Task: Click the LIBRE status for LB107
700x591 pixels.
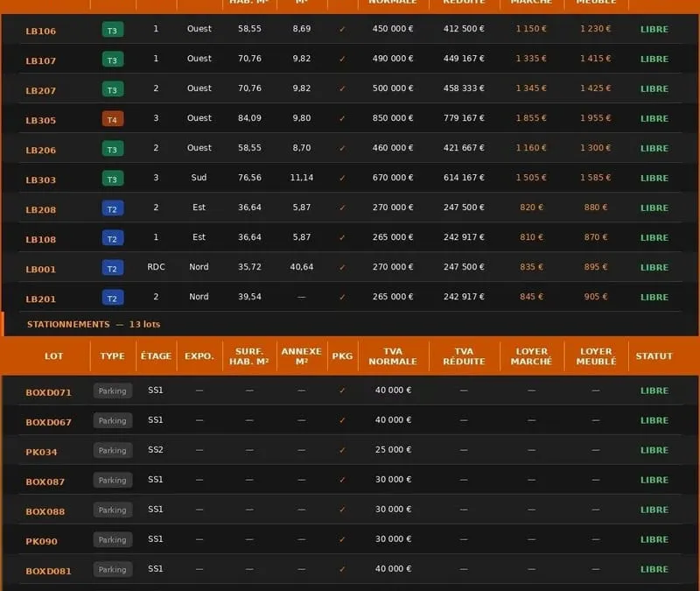Action: click(654, 59)
